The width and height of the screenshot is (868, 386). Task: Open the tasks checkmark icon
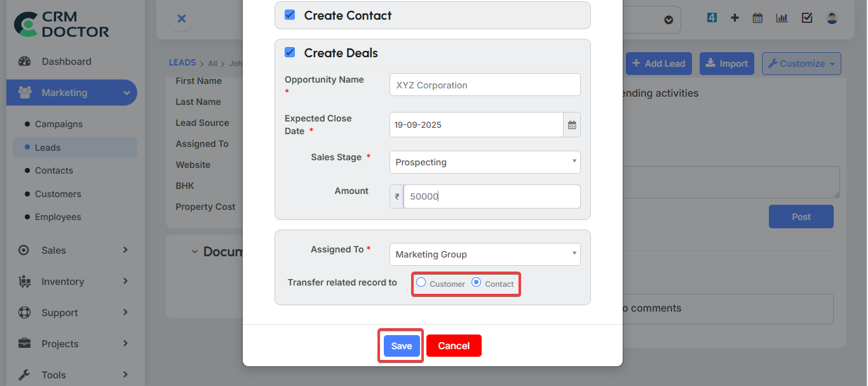806,18
